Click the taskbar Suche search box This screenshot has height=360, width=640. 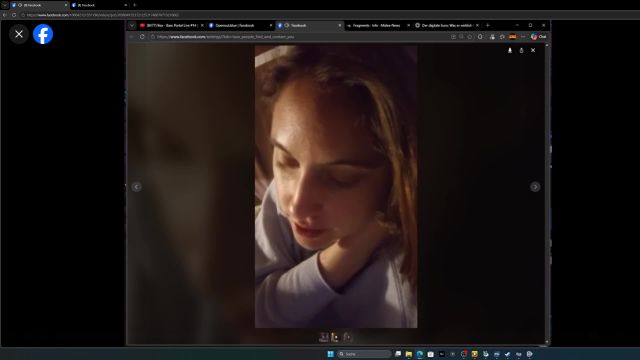[364, 354]
